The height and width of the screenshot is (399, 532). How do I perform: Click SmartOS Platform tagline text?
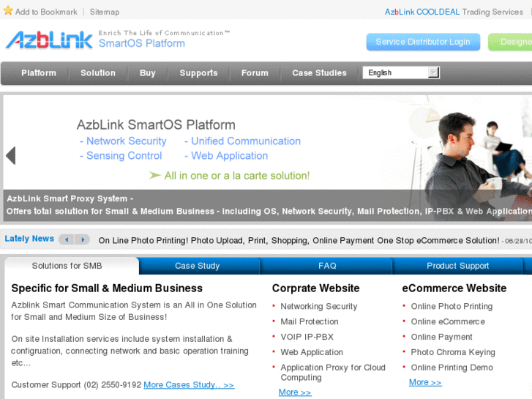(x=142, y=43)
